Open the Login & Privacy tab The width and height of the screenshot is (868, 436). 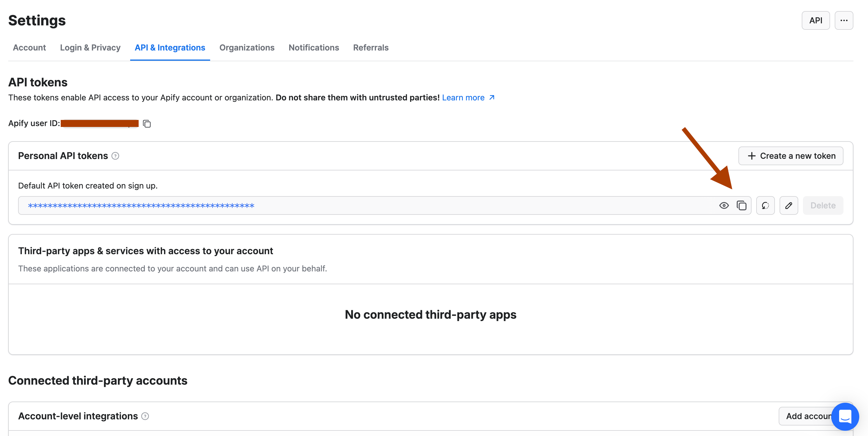click(x=90, y=48)
